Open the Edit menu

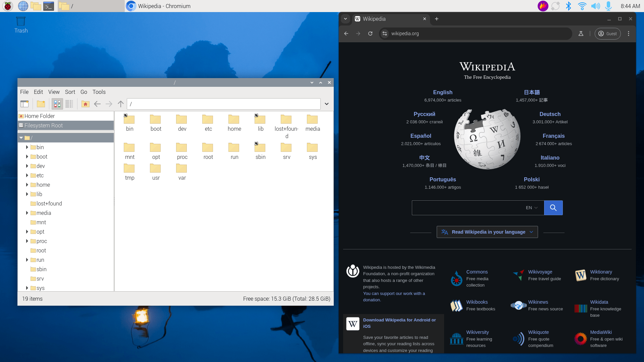[38, 92]
